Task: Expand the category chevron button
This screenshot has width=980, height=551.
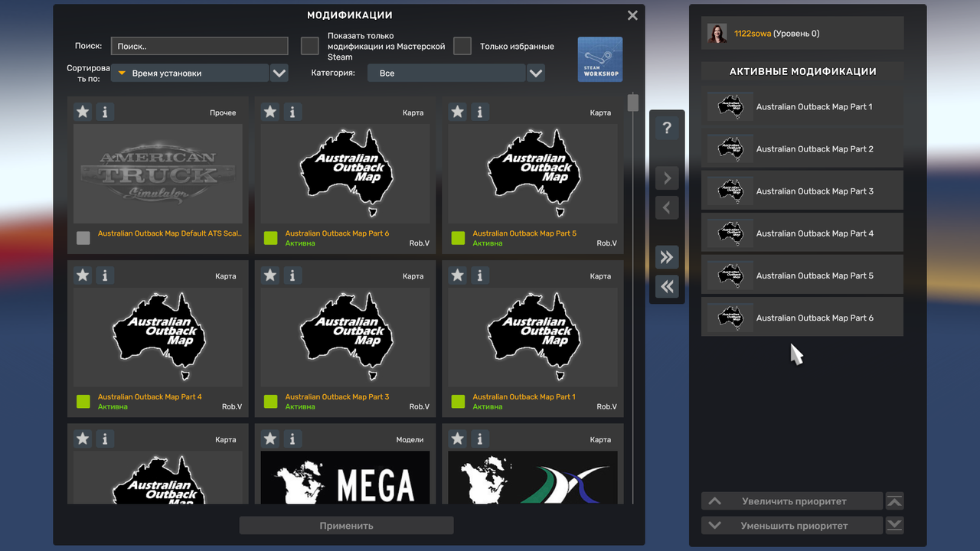Action: click(536, 73)
